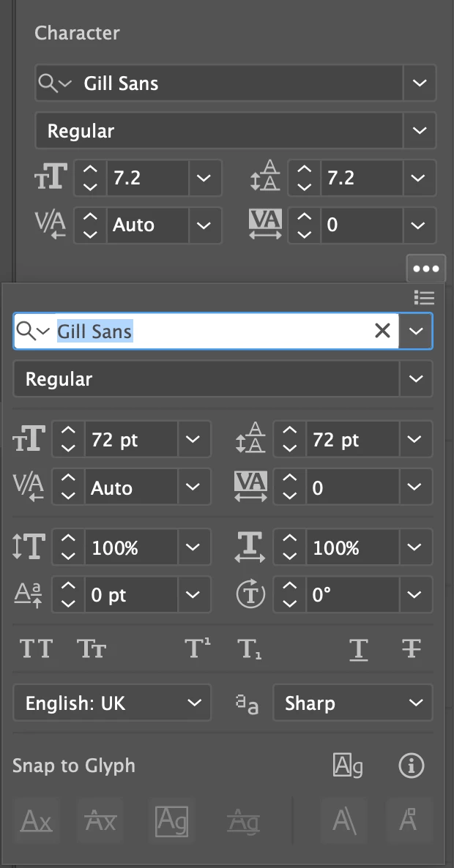Open Auto kerning dropdown in popup
This screenshot has width=454, height=868.
194,487
